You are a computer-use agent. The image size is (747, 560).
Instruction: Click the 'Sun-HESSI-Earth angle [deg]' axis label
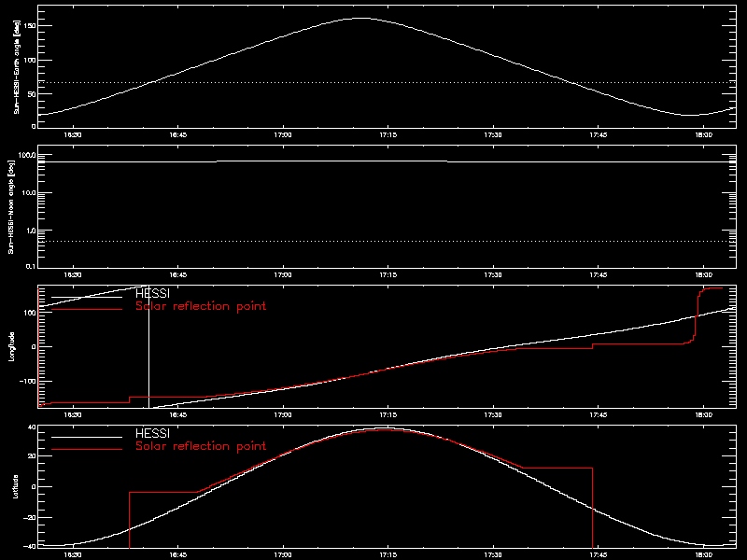point(17,67)
